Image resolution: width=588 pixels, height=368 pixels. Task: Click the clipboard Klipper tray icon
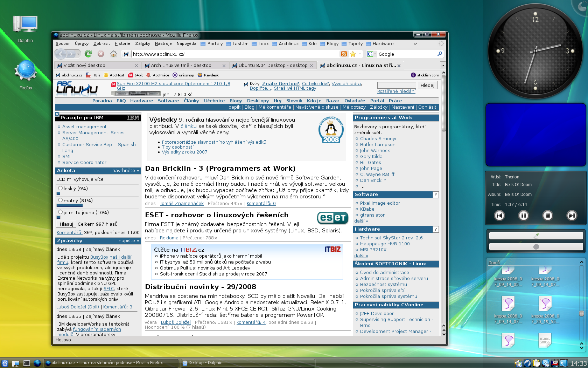point(536,363)
